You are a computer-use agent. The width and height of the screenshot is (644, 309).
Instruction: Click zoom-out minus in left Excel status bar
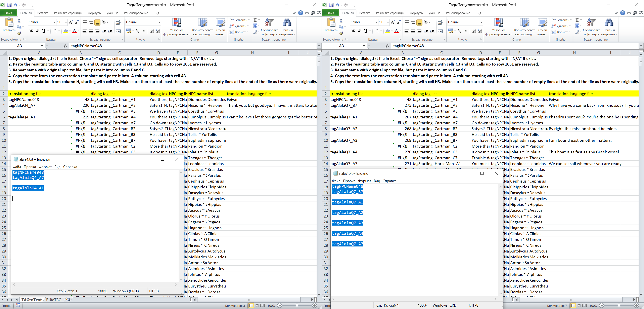point(279,306)
